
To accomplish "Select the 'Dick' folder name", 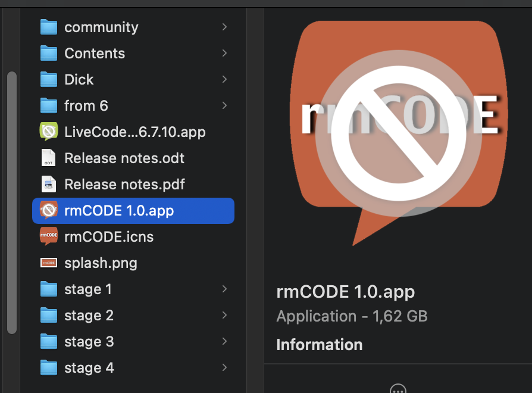I will [79, 79].
